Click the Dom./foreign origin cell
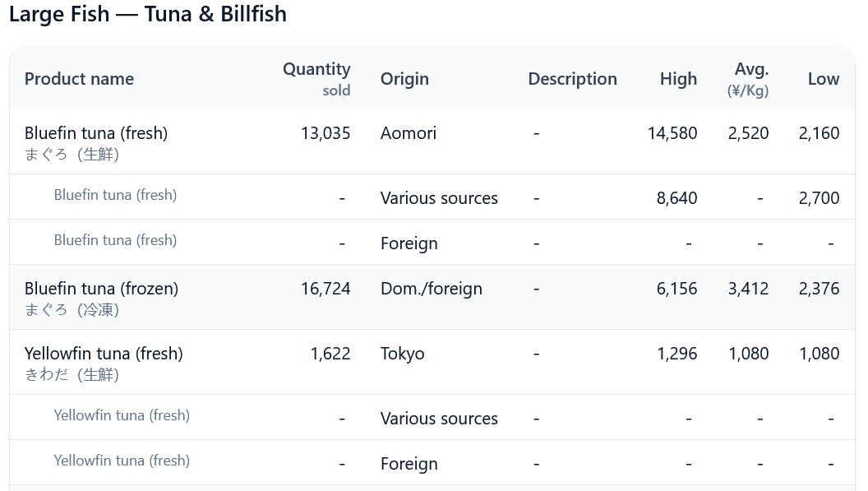This screenshot has width=868, height=491. pos(432,288)
